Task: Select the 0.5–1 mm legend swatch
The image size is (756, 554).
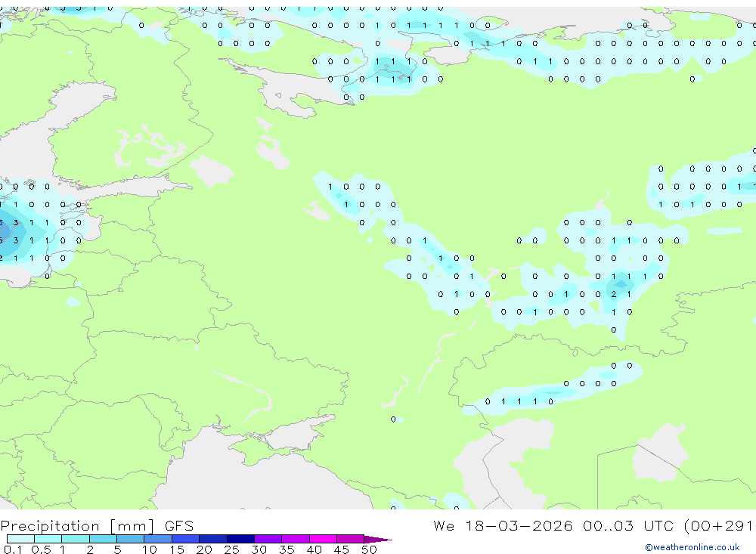Action: point(48,539)
